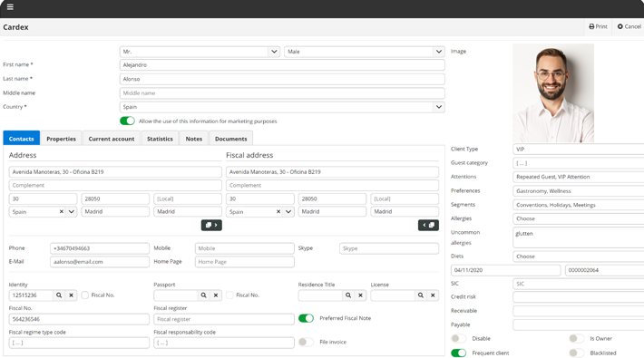The image size is (644, 358).
Task: Click the Address Complement field
Action: (x=115, y=185)
